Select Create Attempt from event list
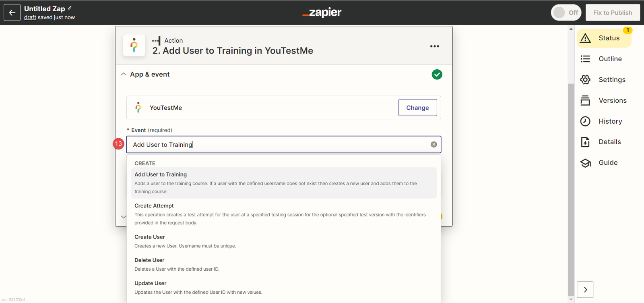 pos(154,206)
